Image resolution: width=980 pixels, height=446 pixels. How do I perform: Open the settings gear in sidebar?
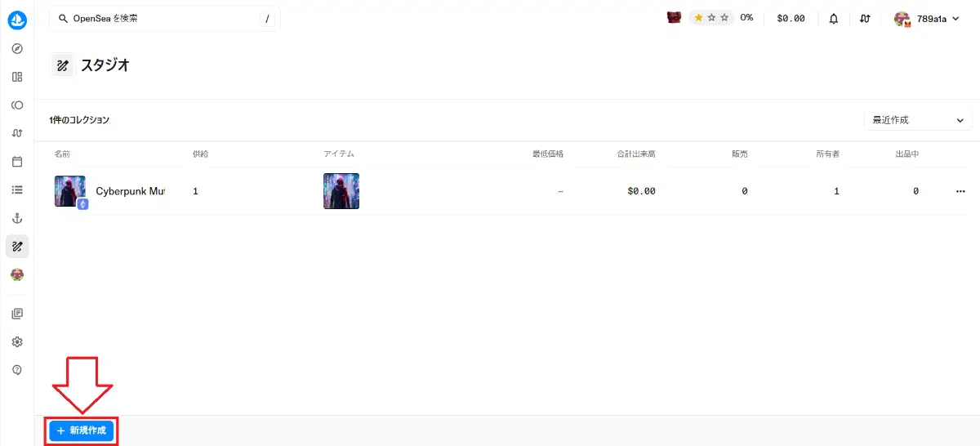point(17,341)
